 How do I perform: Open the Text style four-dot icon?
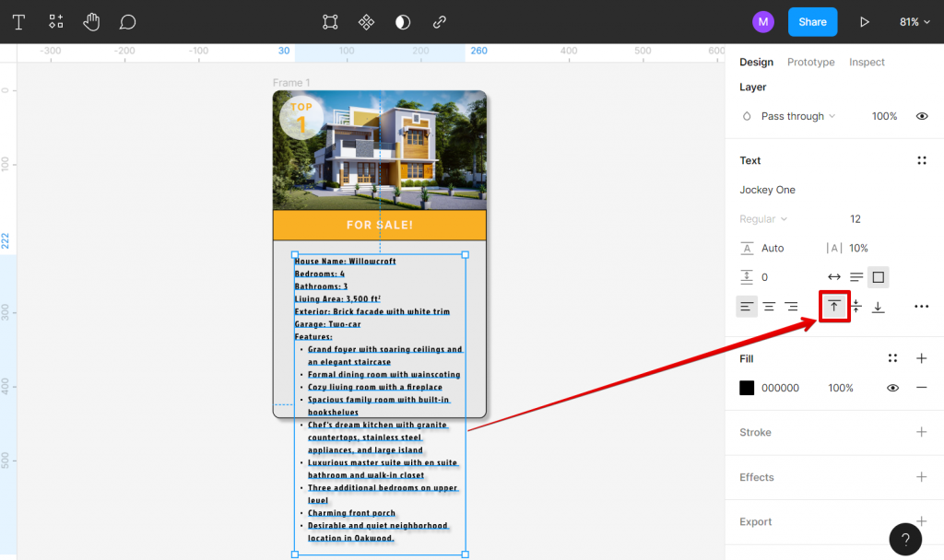[x=921, y=160]
